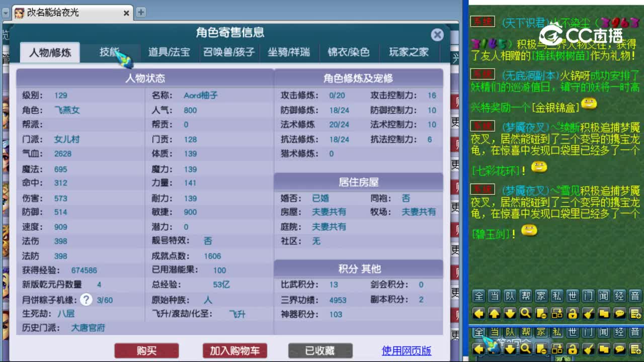Viewport: 644px width, 362px height.
Task: Toggle the 家 channel in upper chat bar
Action: (541, 296)
